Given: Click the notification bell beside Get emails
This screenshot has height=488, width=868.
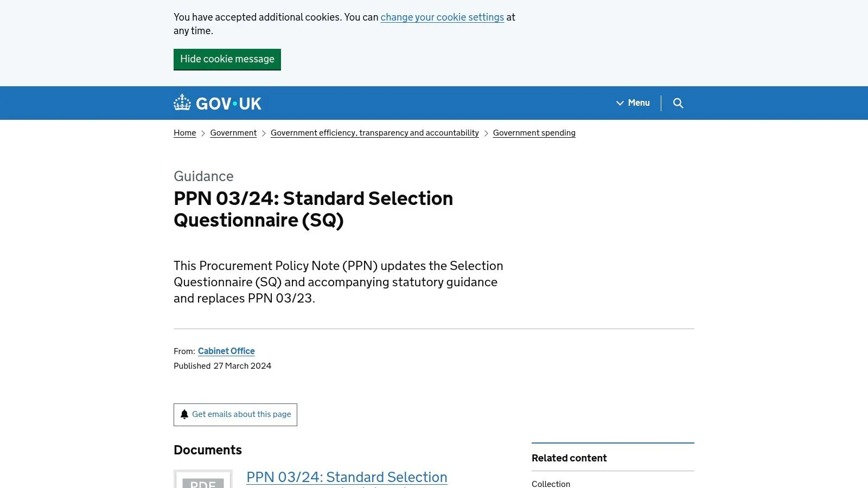Looking at the screenshot, I should coord(184,414).
